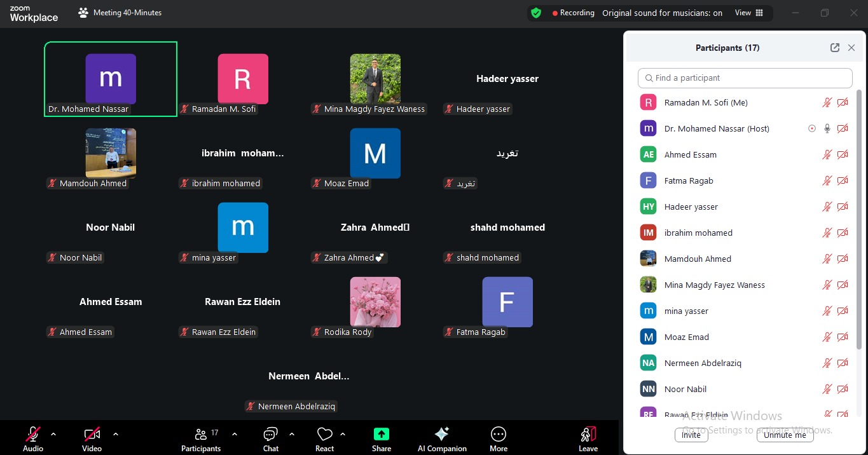Toggle camera with the Video button
868x455 pixels.
92,435
